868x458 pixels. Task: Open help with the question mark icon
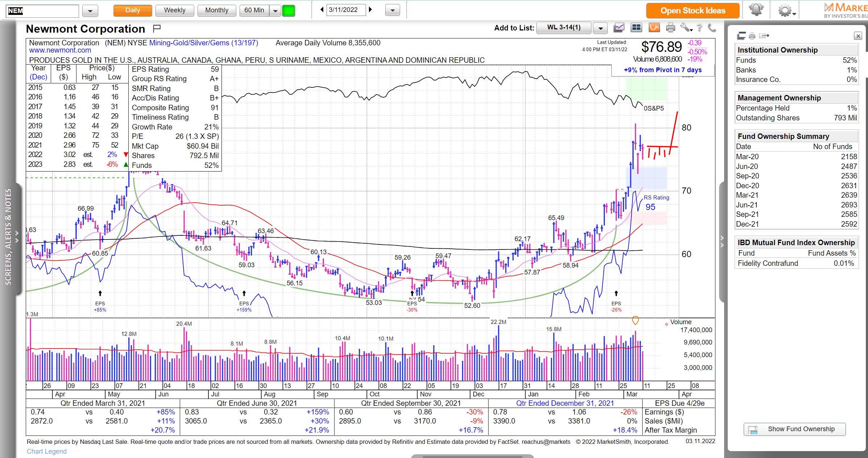699,28
